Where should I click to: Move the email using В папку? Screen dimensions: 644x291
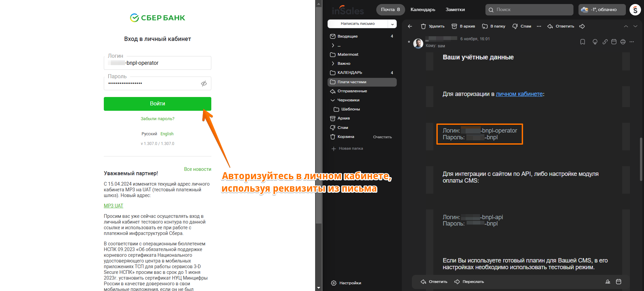click(x=493, y=26)
